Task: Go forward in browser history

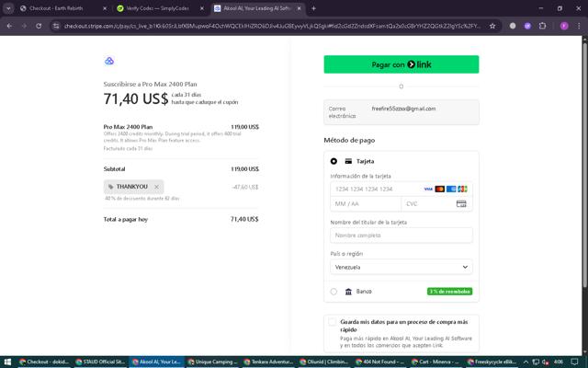Action: click(x=24, y=26)
